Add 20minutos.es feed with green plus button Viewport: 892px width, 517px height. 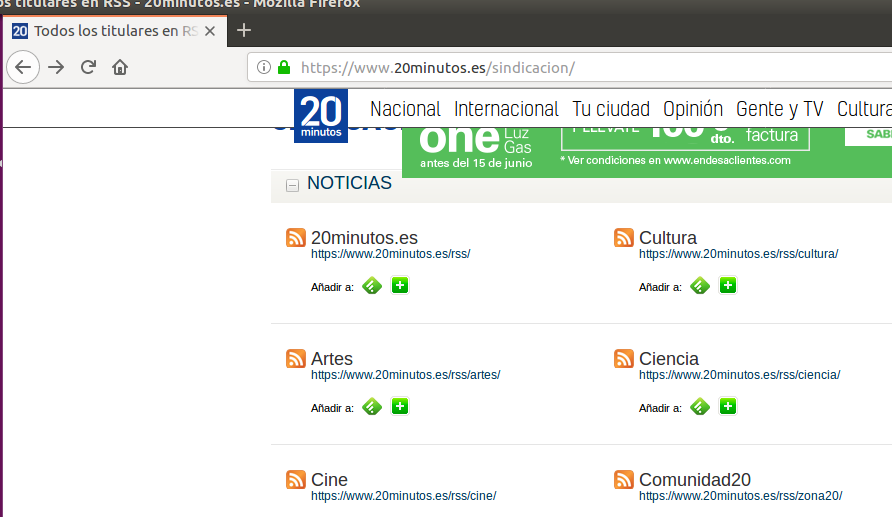click(x=400, y=285)
